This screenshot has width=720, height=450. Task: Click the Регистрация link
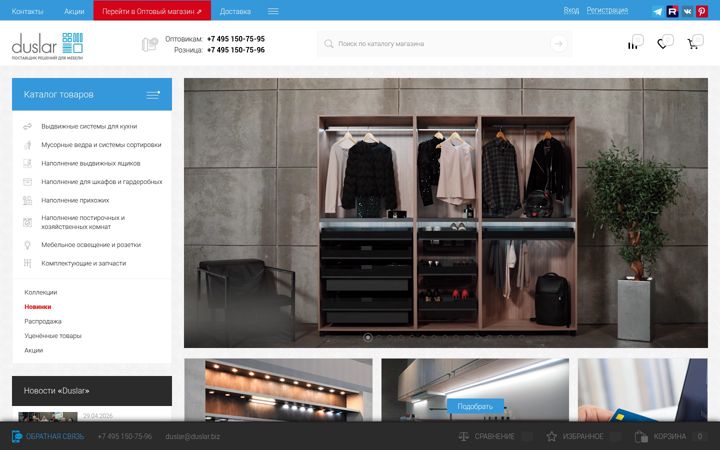[x=607, y=10]
